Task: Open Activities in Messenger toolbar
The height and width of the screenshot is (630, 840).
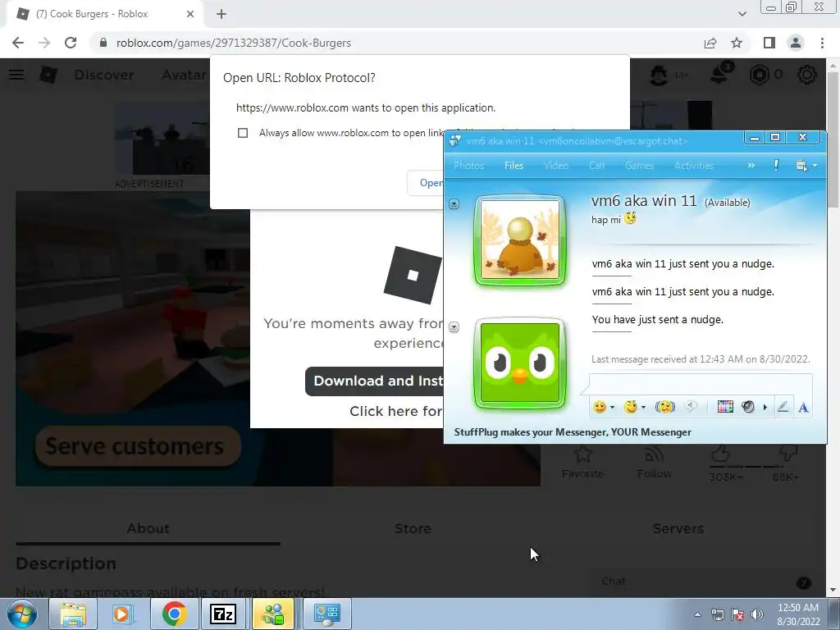Action: (x=694, y=166)
